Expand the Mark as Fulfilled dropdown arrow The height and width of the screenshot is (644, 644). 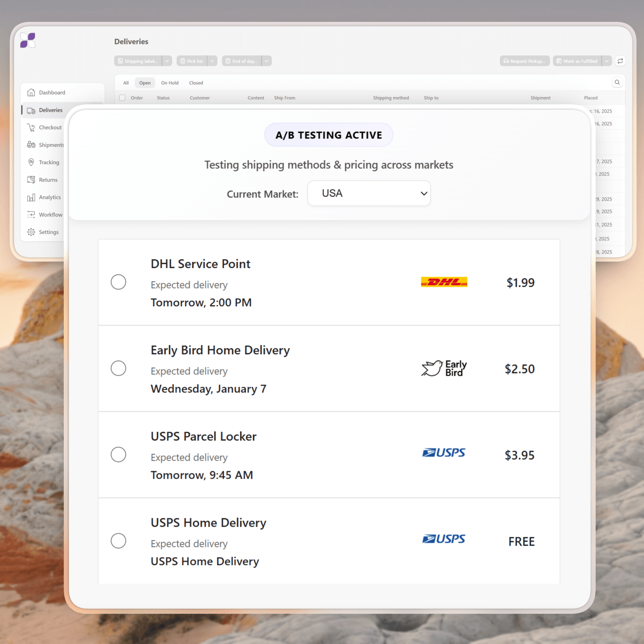pos(607,61)
